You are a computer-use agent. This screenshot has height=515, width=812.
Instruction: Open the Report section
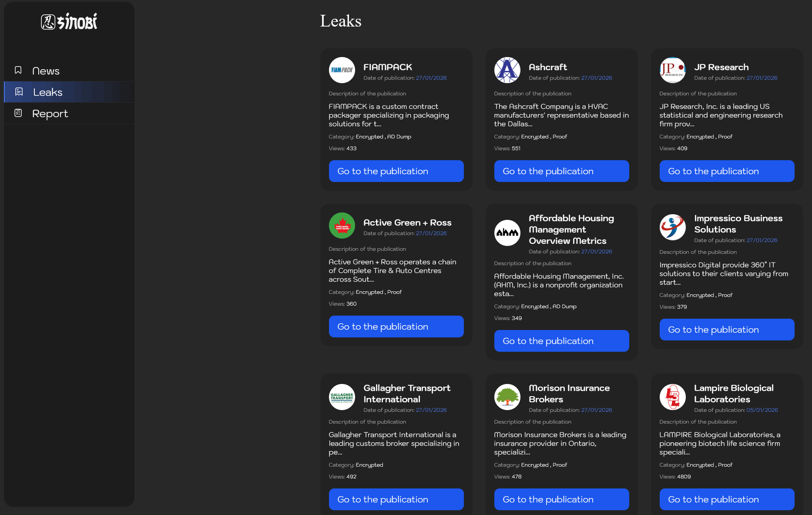point(69,113)
